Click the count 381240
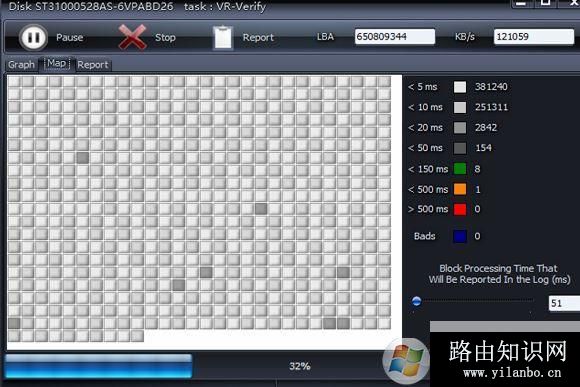The width and height of the screenshot is (580, 387). point(491,87)
